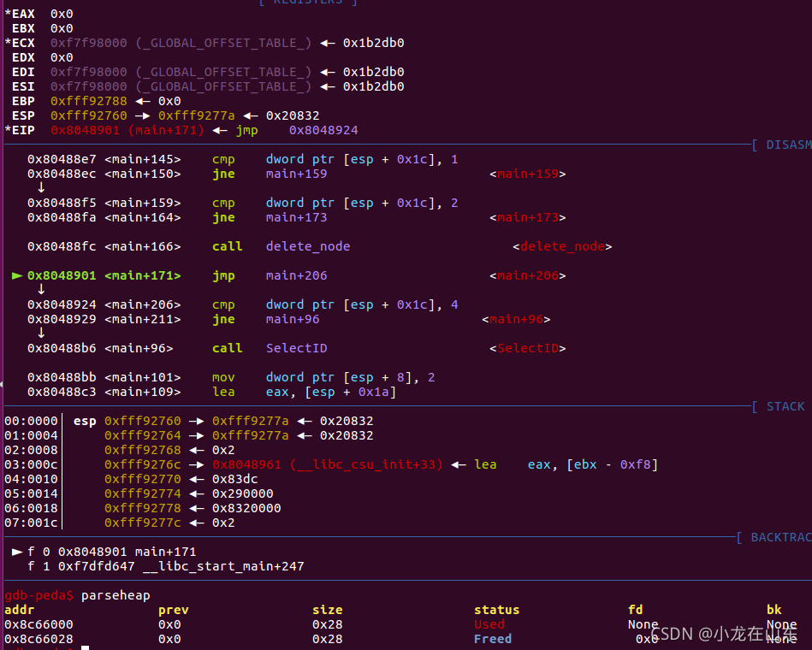Click the Freed status entry
This screenshot has height=650, width=812.
(x=493, y=639)
